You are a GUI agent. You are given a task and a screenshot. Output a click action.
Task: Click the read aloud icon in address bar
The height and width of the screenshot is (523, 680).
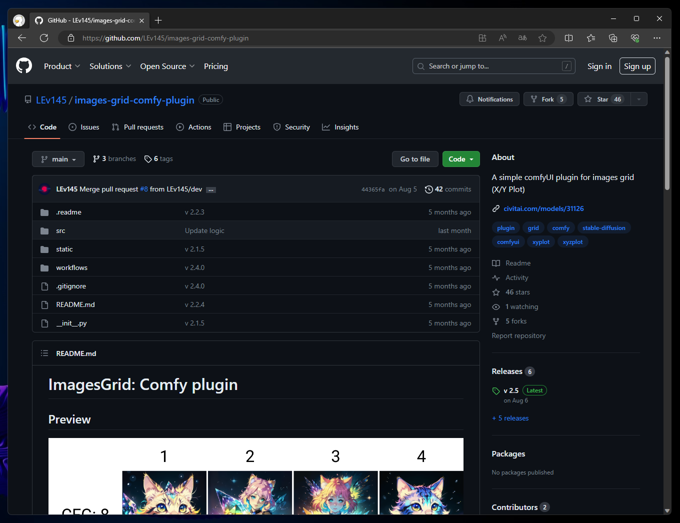502,38
